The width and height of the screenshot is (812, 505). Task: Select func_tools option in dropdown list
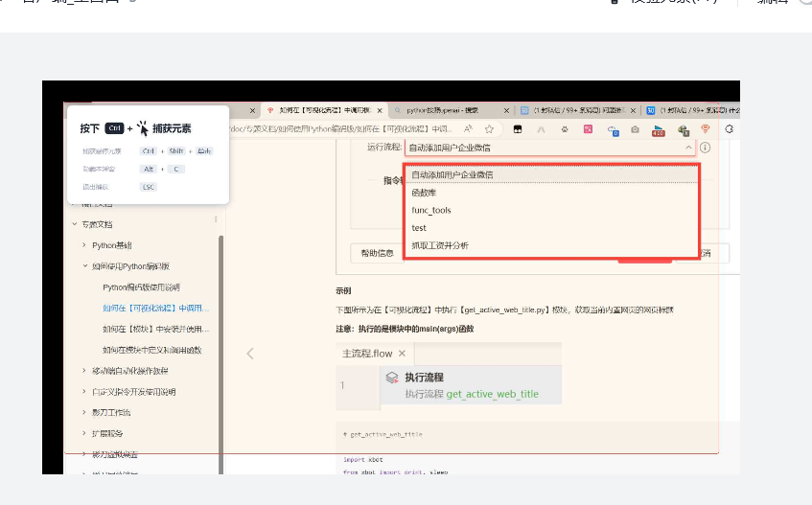tap(431, 210)
